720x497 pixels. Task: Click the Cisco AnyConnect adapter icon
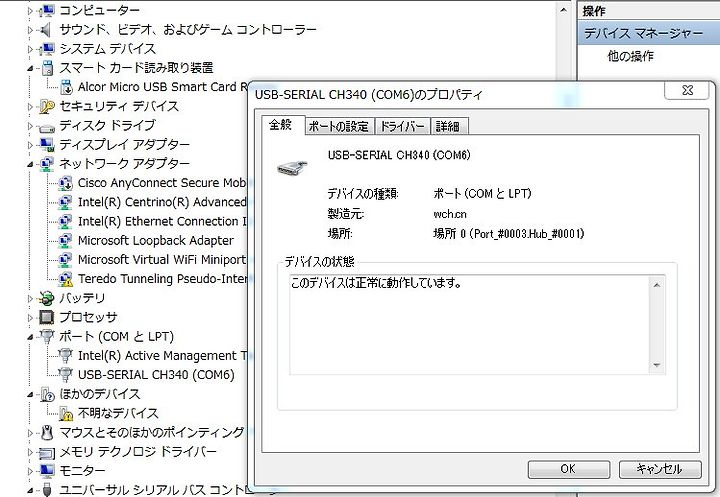point(66,183)
